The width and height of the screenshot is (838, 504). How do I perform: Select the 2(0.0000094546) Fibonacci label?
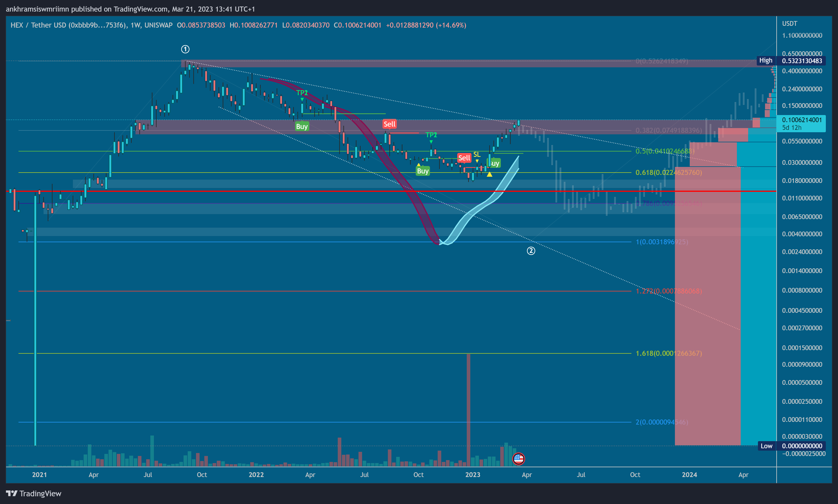click(662, 422)
